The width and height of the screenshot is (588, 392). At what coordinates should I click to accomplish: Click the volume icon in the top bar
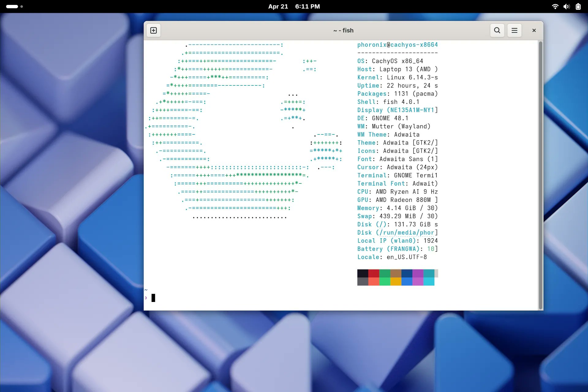coord(567,6)
